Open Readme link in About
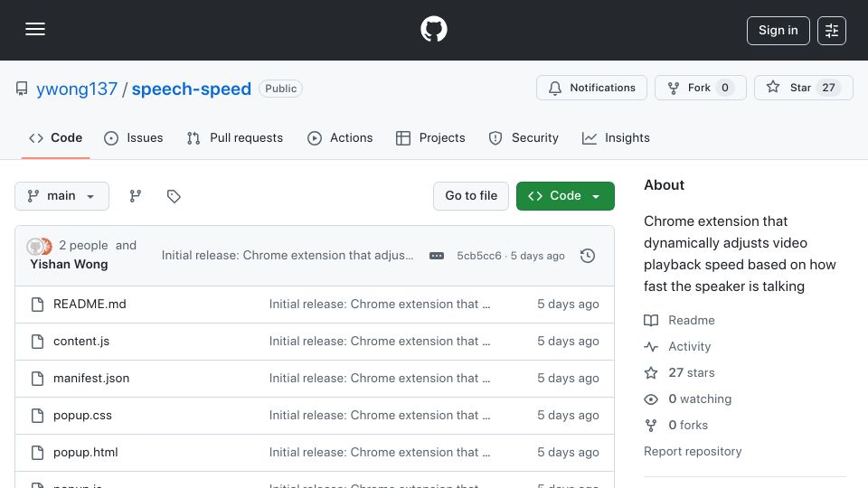Viewport: 868px width, 488px height. pyautogui.click(x=679, y=320)
